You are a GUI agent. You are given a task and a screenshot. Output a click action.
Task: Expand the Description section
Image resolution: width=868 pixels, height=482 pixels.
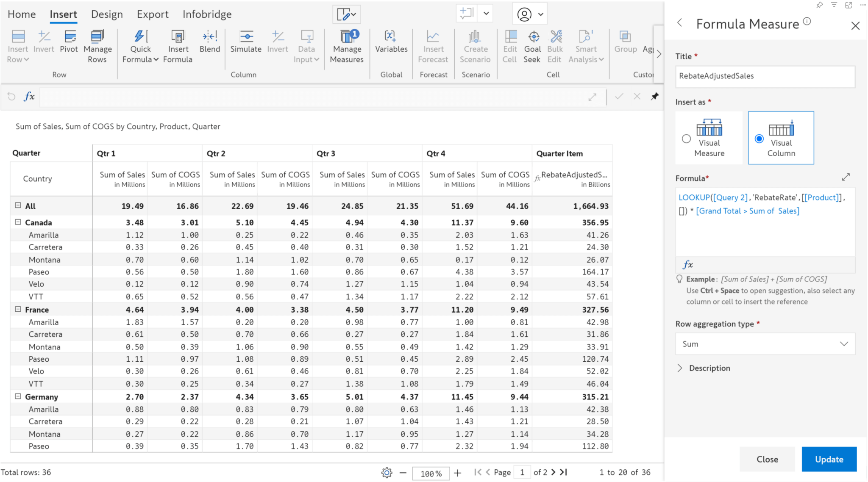(680, 368)
